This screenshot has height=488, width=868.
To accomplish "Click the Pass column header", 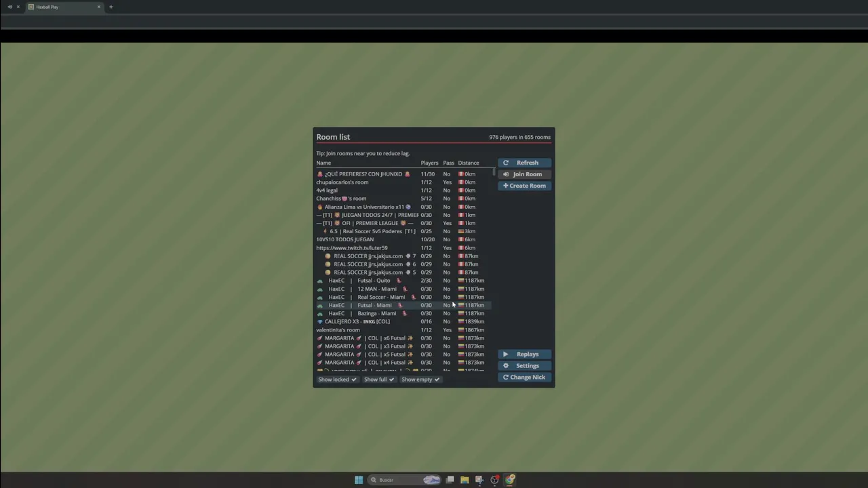I will click(448, 163).
